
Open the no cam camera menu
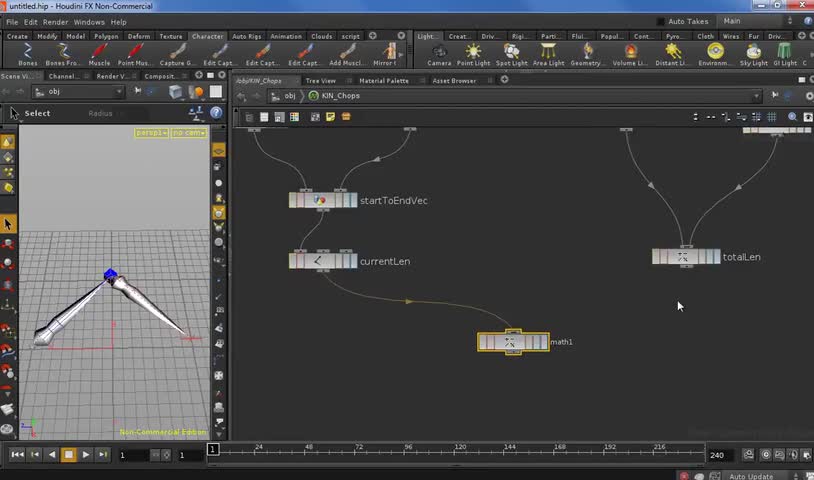pyautogui.click(x=188, y=133)
